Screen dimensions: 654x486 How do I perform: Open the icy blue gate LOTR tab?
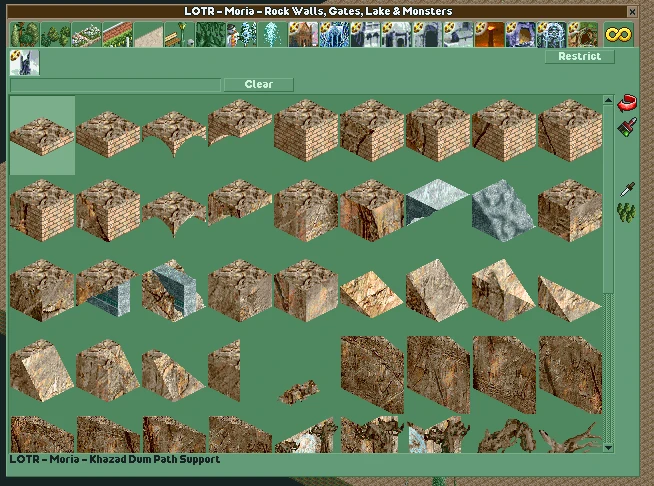pos(551,34)
